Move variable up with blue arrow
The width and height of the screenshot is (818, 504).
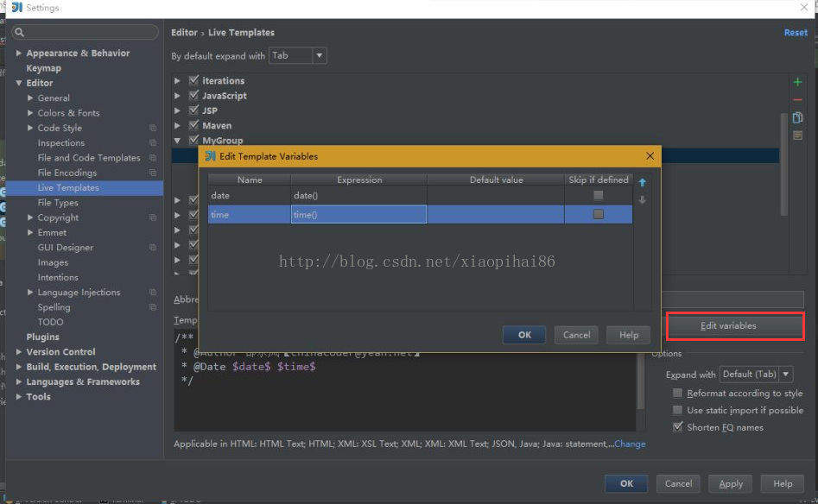(x=642, y=182)
